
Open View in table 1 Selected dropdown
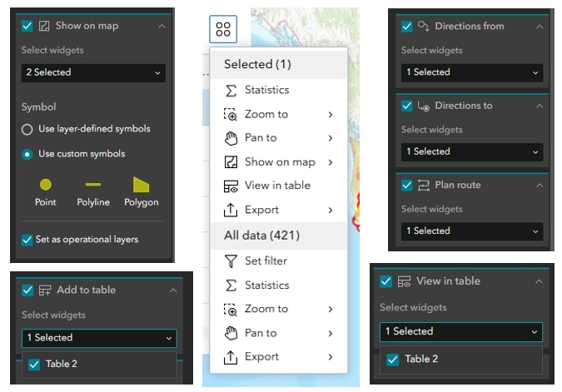click(461, 332)
